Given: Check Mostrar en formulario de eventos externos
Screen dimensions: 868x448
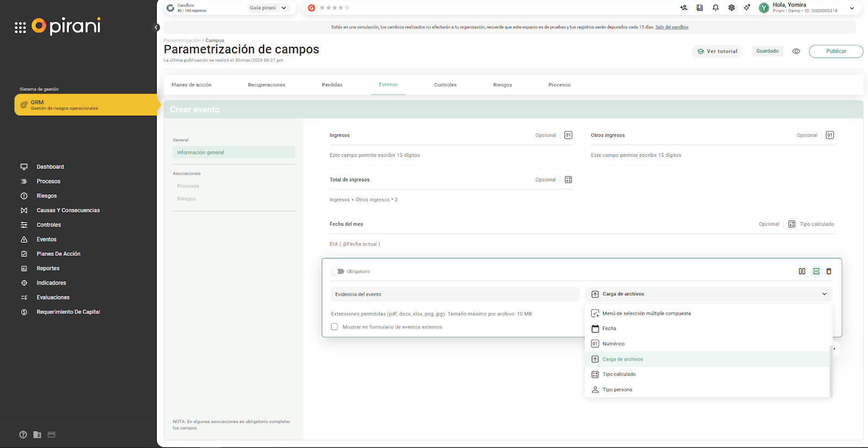Looking at the screenshot, I should tap(334, 327).
